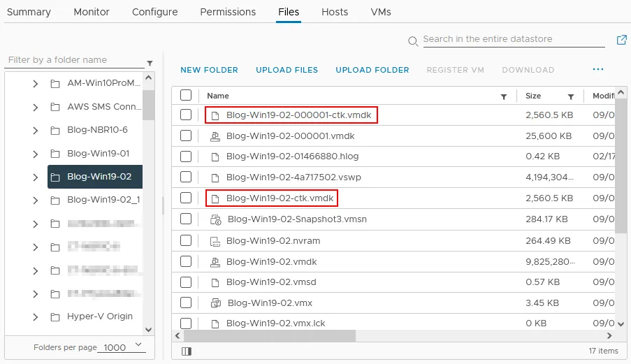Viewport: 631px width, 364px height.
Task: Open the three-dot more actions menu
Action: [x=597, y=69]
